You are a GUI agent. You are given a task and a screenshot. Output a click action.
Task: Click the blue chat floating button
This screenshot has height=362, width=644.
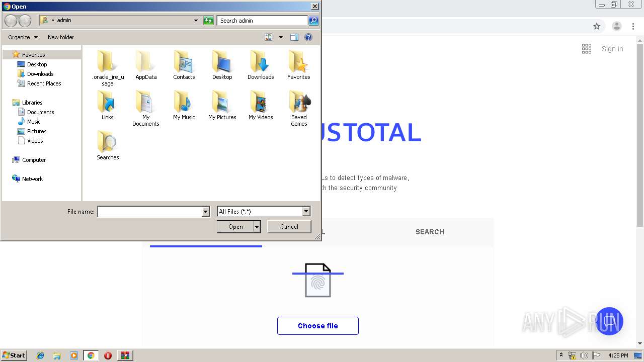pyautogui.click(x=609, y=321)
